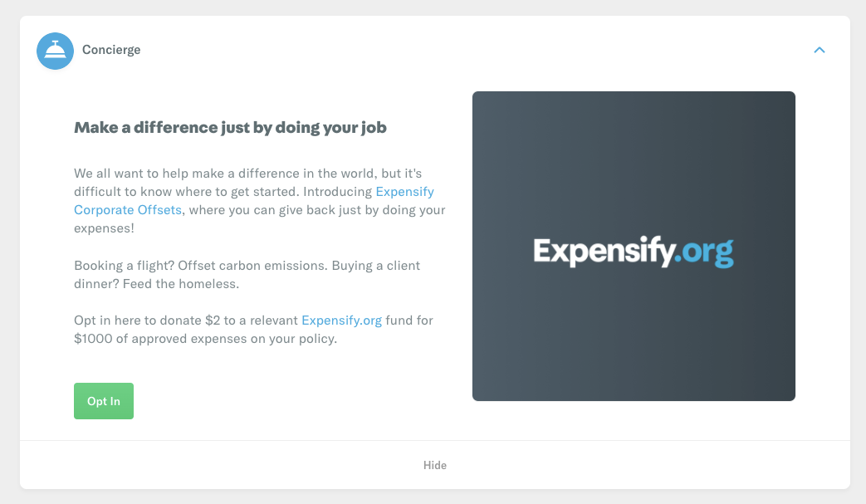866x504 pixels.
Task: Click the dark banner area above the logo
Action: (x=634, y=160)
